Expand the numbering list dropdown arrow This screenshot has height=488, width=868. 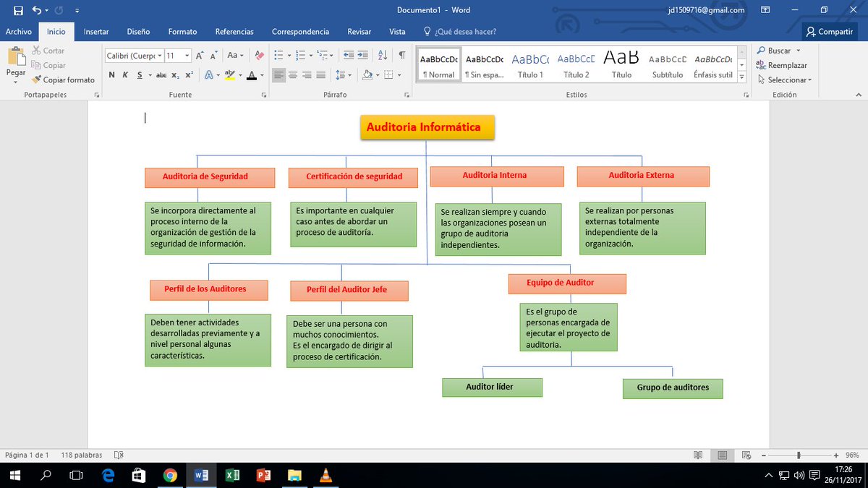point(310,55)
